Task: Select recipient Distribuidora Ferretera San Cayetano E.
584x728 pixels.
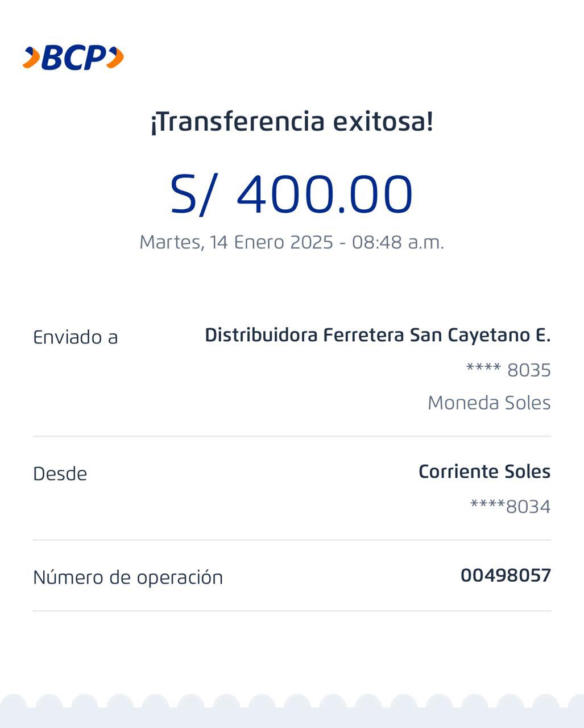Action: pyautogui.click(x=378, y=335)
